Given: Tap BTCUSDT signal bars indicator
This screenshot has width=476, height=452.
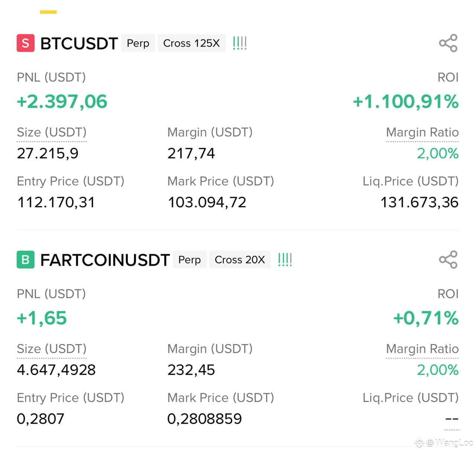Looking at the screenshot, I should pyautogui.click(x=239, y=43).
